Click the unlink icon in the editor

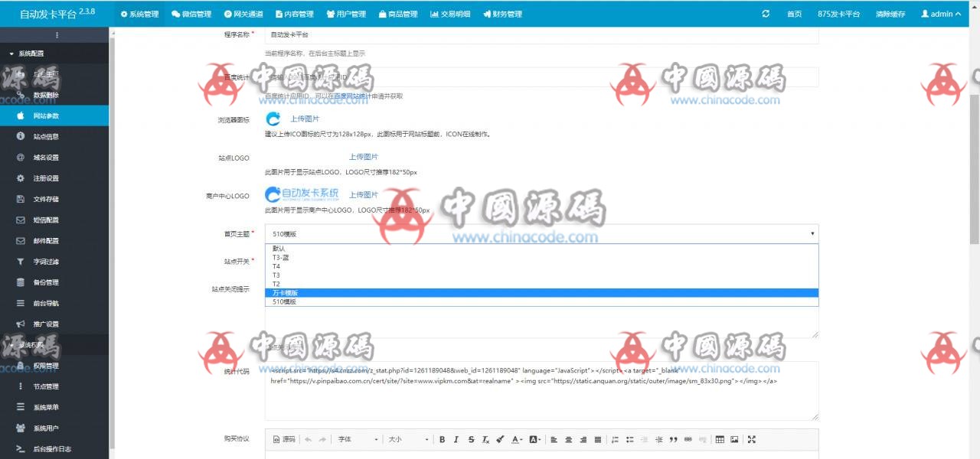[702, 439]
